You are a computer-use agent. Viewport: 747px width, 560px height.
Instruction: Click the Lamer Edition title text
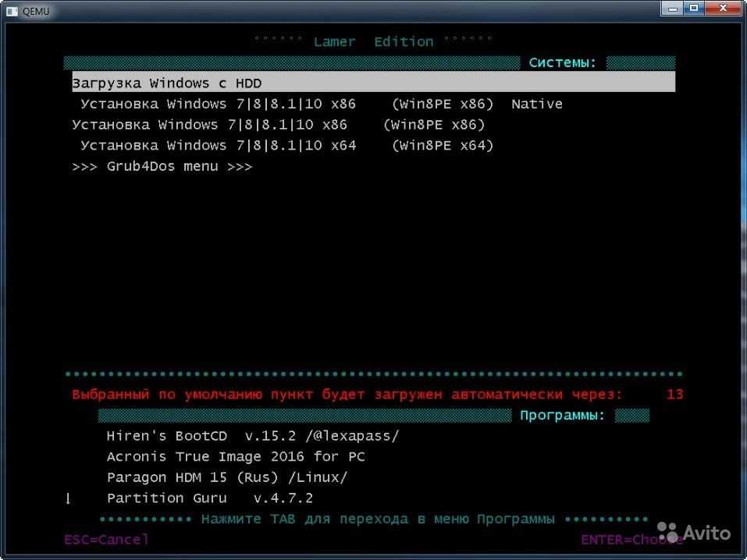[373, 41]
